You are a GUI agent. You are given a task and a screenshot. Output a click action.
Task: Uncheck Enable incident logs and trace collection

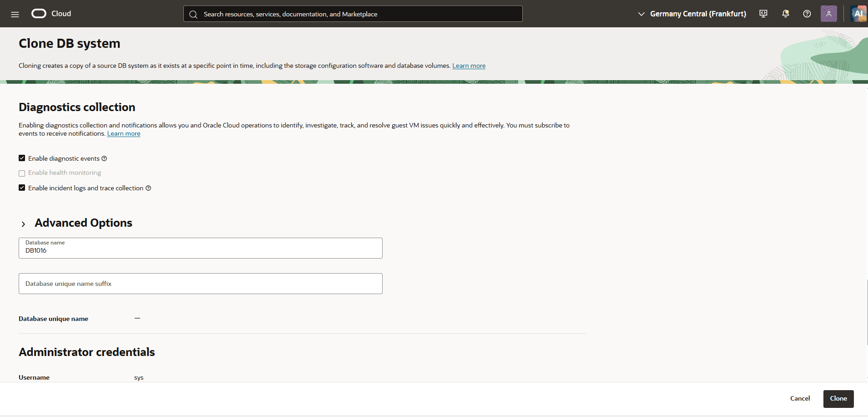22,188
